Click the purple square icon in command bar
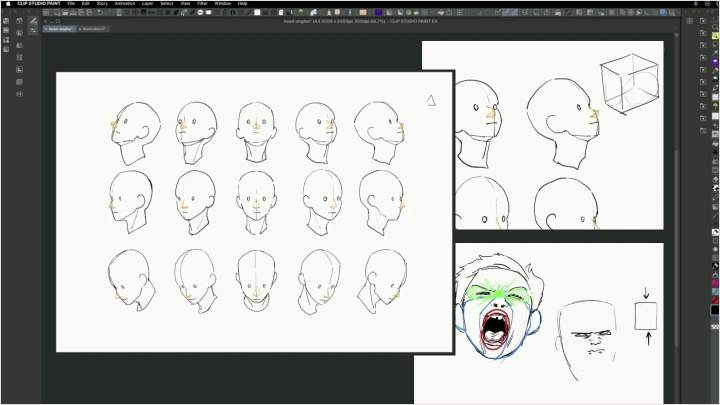 (x=378, y=12)
